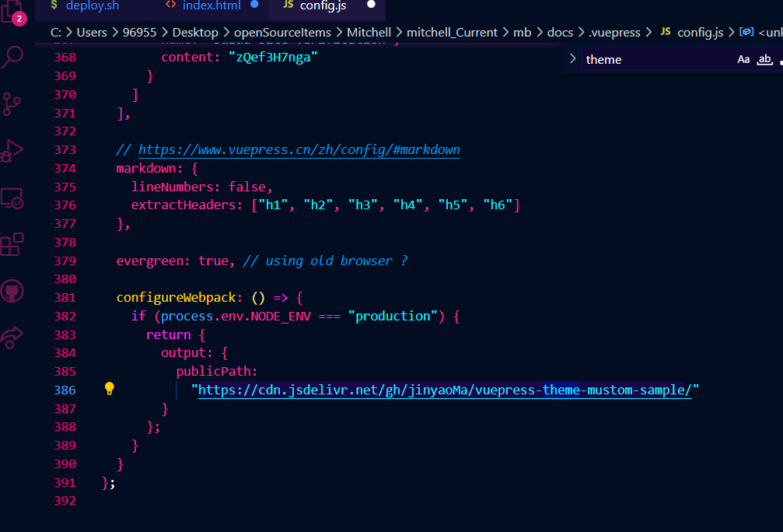This screenshot has height=532, width=783.
Task: Open the Source Control view
Action: click(x=12, y=103)
